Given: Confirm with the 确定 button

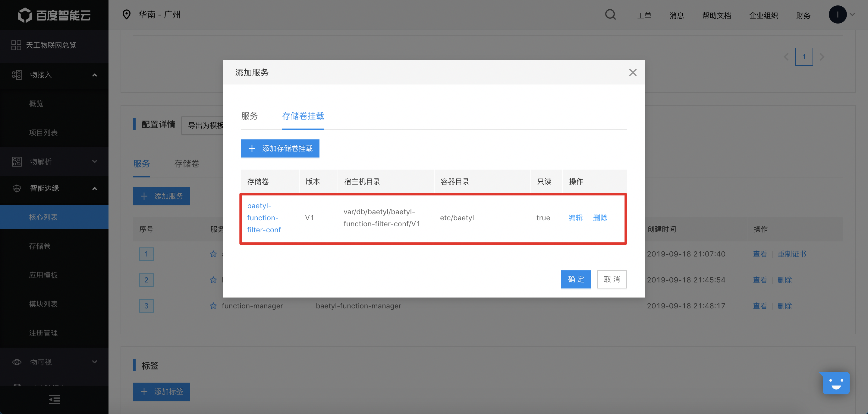Looking at the screenshot, I should click(x=576, y=279).
